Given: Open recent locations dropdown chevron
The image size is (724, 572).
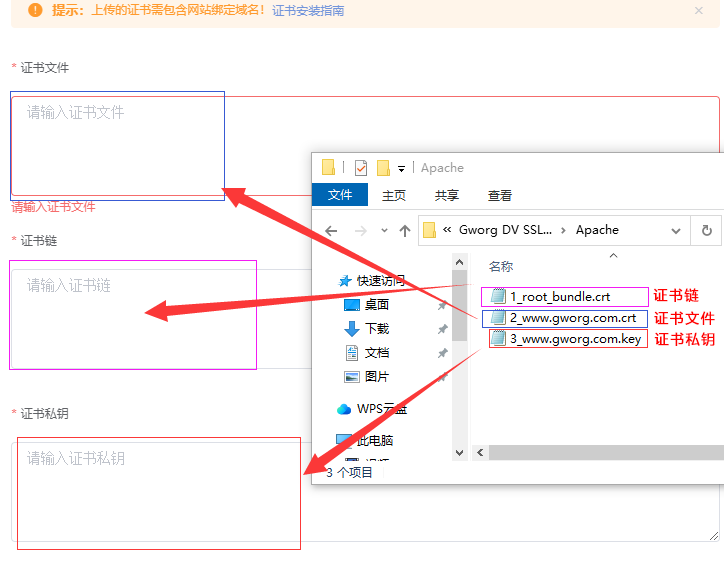Looking at the screenshot, I should (384, 230).
